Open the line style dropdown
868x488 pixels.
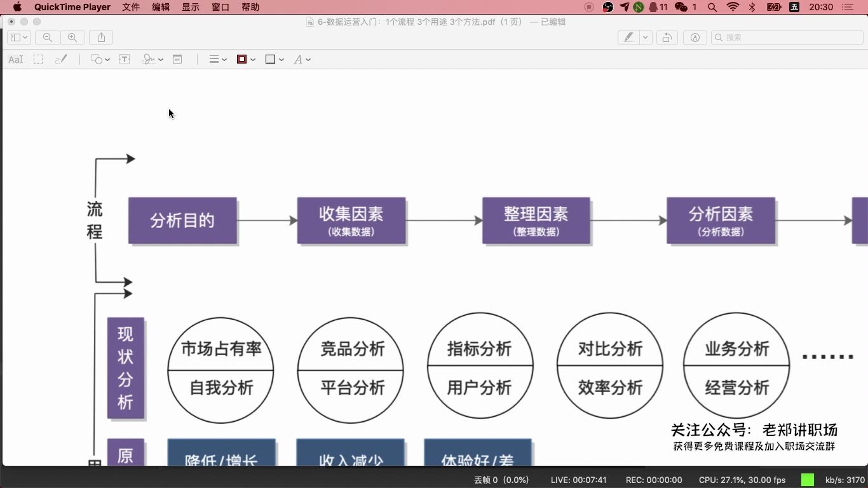(x=218, y=59)
